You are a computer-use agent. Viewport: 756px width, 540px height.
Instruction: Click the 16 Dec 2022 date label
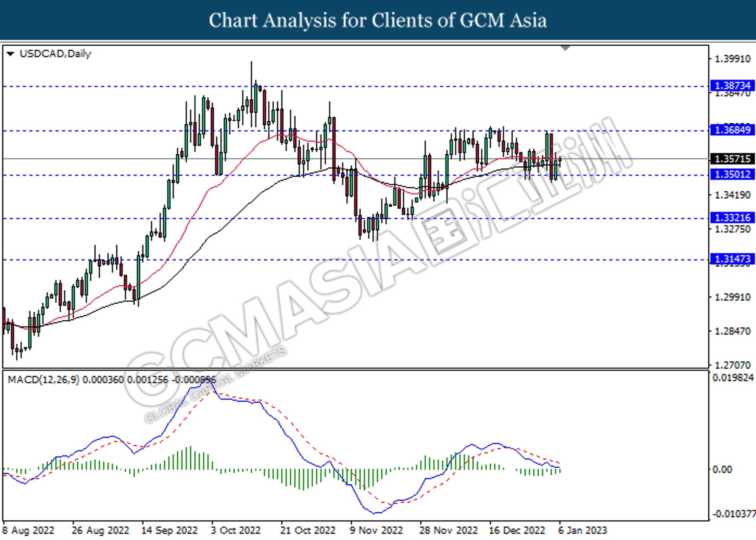tap(517, 530)
